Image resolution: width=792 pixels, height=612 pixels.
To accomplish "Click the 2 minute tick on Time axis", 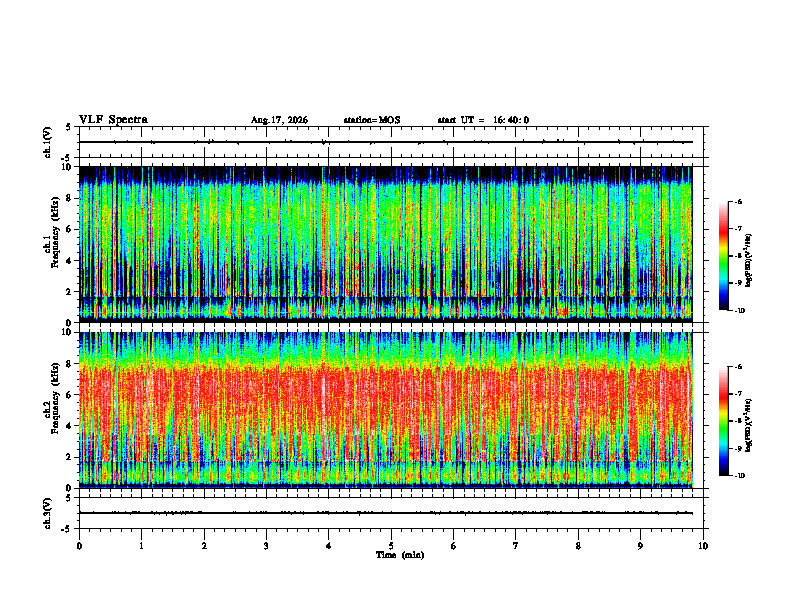I will (204, 546).
